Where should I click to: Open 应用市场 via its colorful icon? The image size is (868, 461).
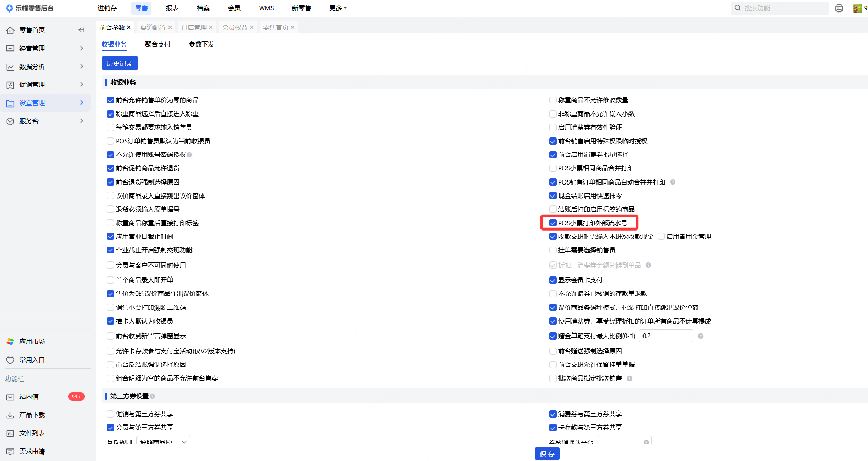pyautogui.click(x=10, y=342)
